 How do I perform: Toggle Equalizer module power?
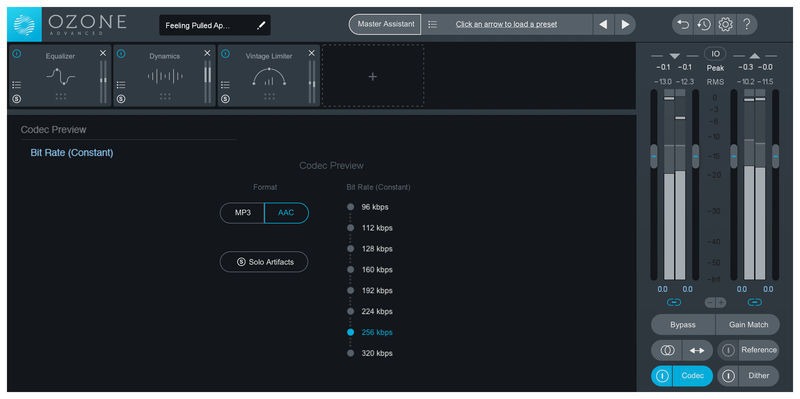(16, 53)
